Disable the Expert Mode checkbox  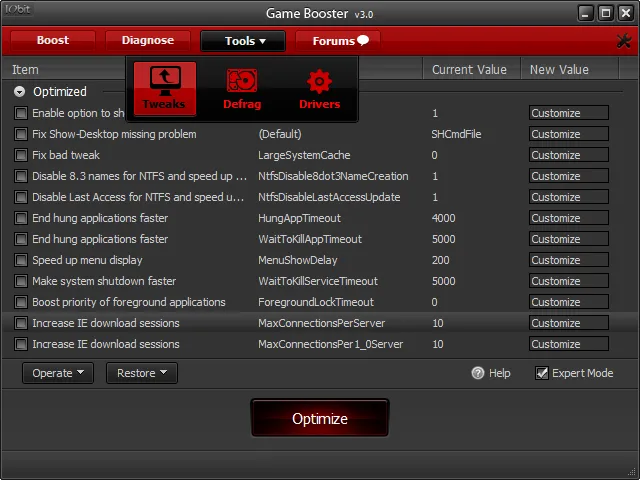click(542, 373)
